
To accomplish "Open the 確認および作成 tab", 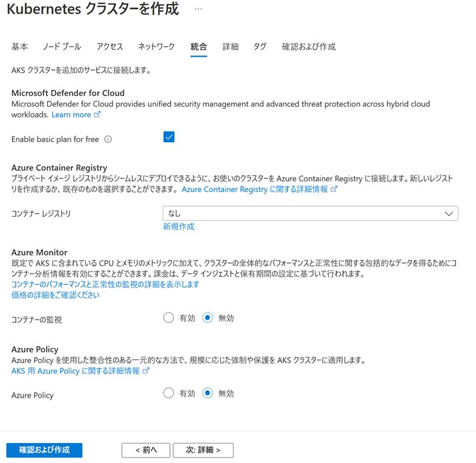I will point(309,47).
